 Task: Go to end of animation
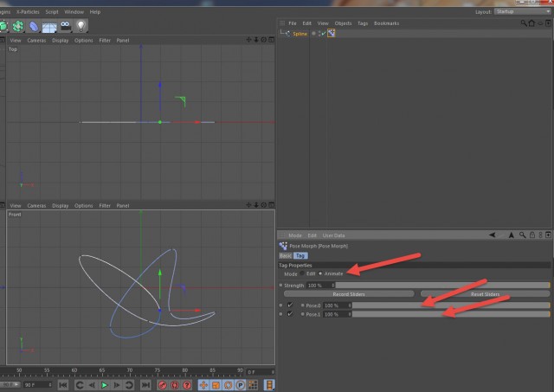pyautogui.click(x=145, y=385)
